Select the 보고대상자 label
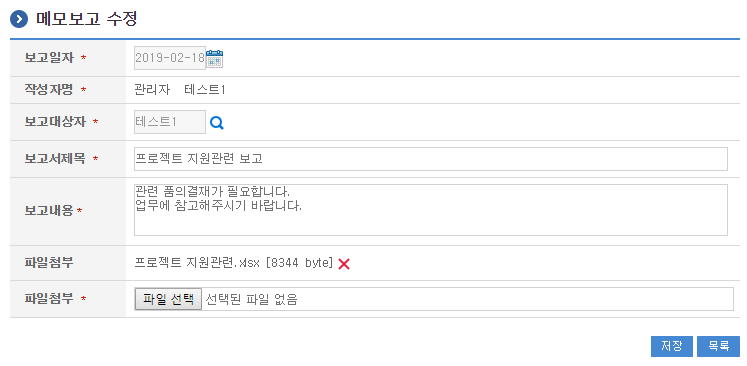Image resolution: width=747 pixels, height=366 pixels. [x=55, y=122]
